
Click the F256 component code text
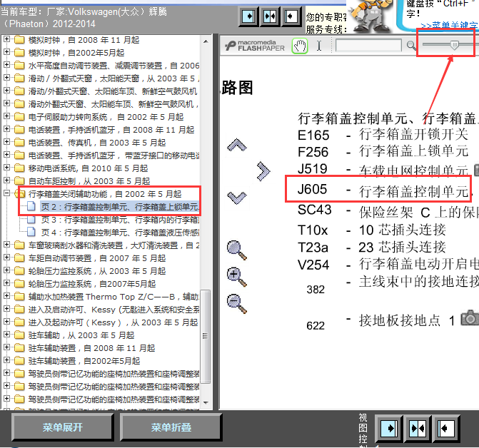coord(313,152)
